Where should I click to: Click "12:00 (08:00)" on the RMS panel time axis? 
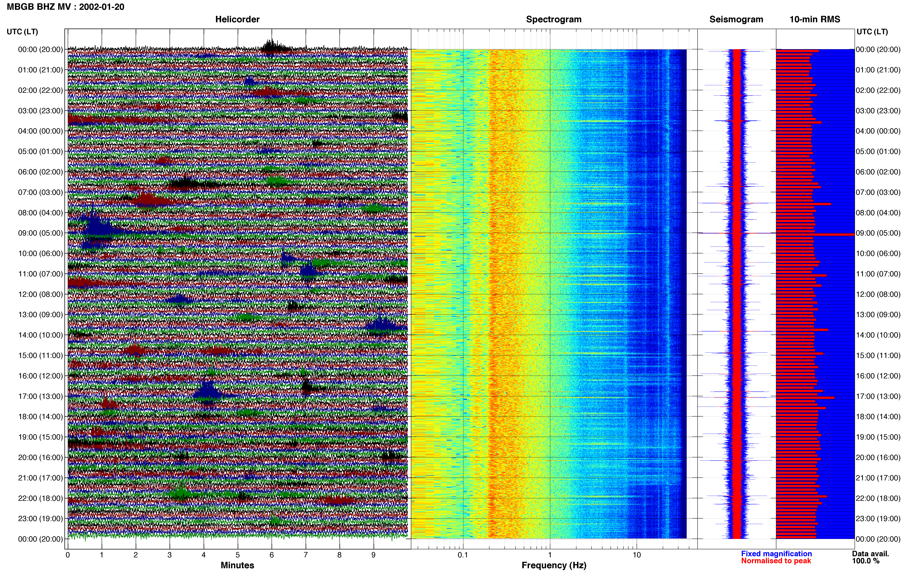coord(878,294)
